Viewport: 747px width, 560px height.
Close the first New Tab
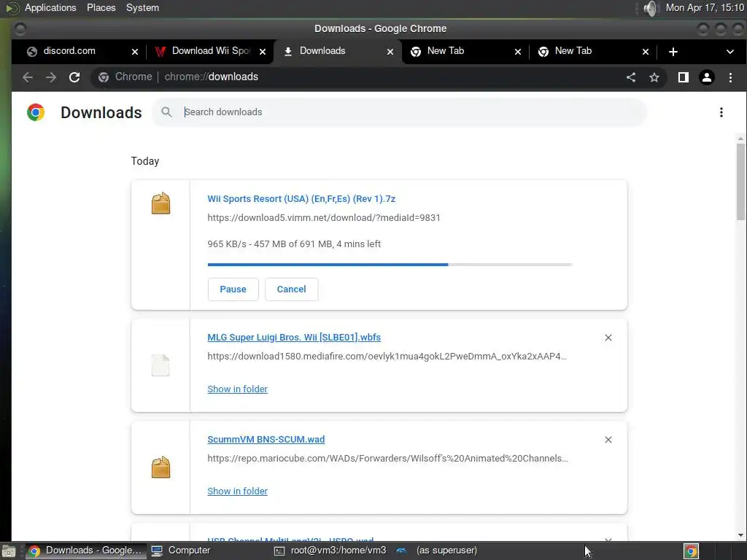click(518, 52)
